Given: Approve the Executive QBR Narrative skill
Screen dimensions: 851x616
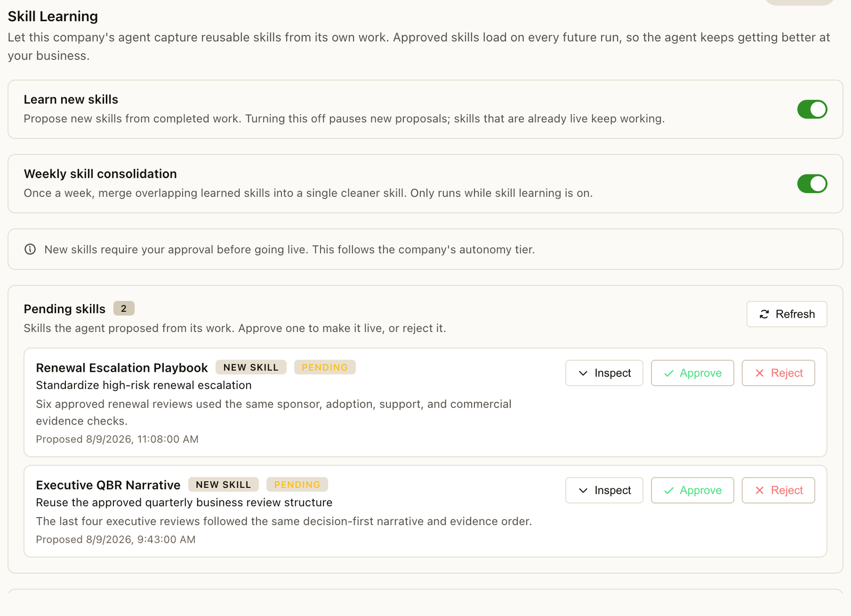Looking at the screenshot, I should pyautogui.click(x=693, y=490).
